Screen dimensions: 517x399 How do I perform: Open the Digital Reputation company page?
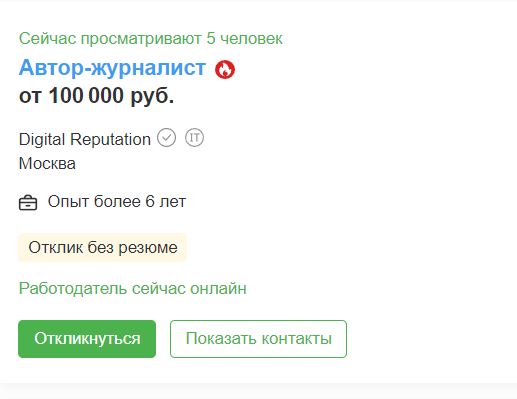[x=85, y=139]
